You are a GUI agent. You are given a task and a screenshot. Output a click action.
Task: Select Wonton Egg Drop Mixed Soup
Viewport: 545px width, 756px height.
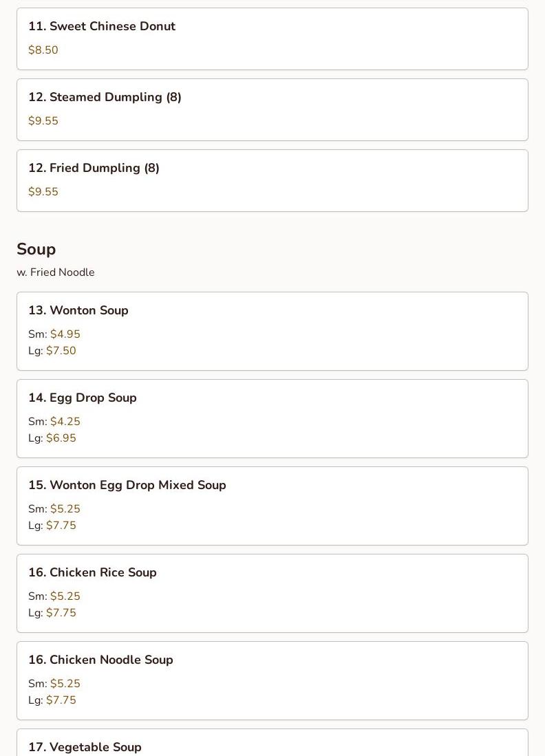tap(272, 506)
